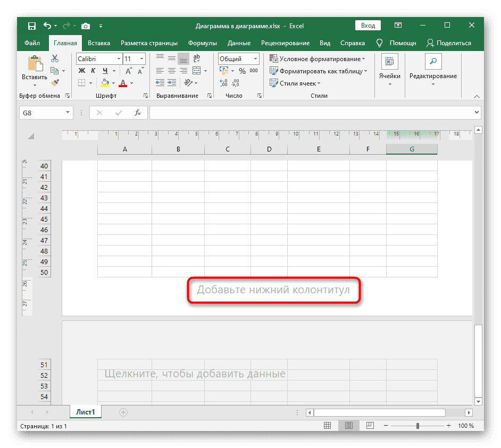Click the Format Painter brush icon
This screenshot has width=501, height=448.
(x=55, y=82)
